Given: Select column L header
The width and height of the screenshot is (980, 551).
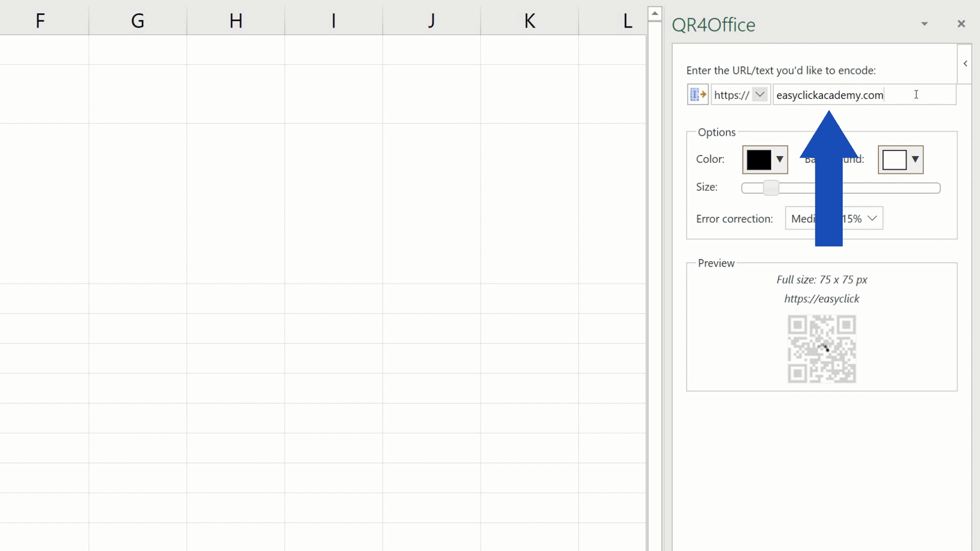Looking at the screenshot, I should pos(613,21).
